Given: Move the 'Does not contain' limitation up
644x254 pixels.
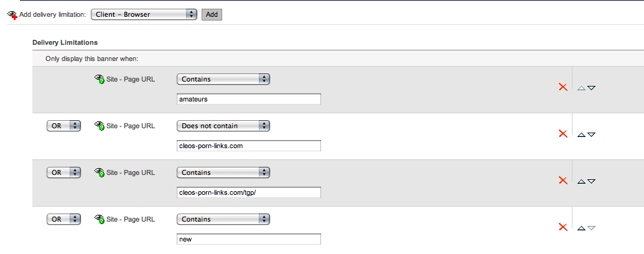Looking at the screenshot, I should pos(581,134).
